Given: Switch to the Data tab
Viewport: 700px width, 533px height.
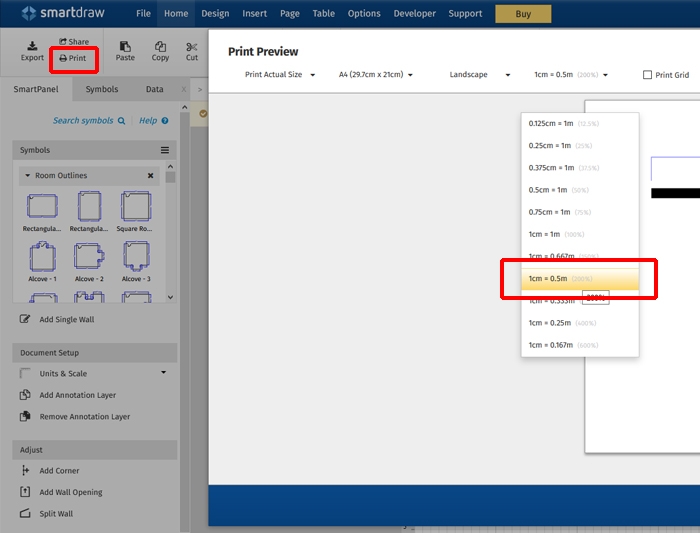Looking at the screenshot, I should click(154, 89).
